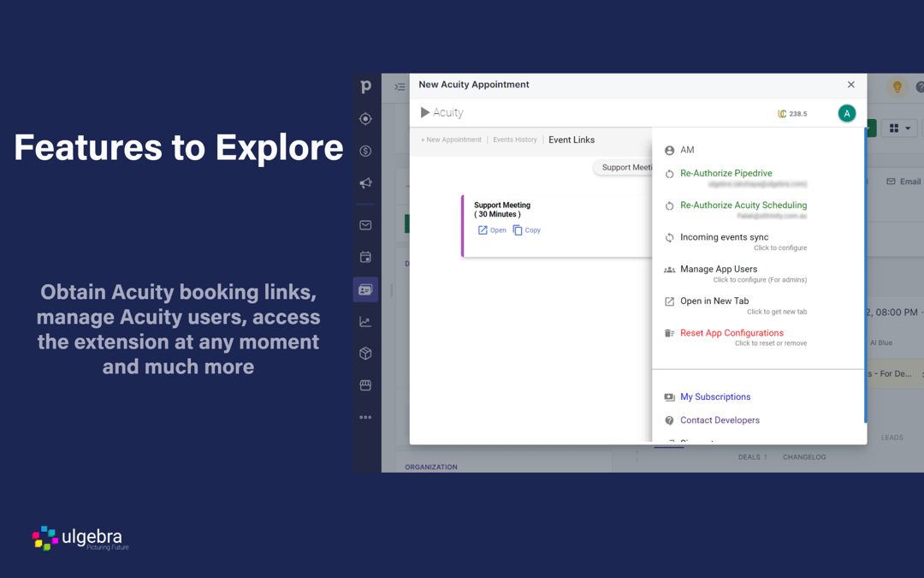Viewport: 924px width, 578px height.
Task: Open the grid apps dropdown near top right
Action: coord(899,127)
